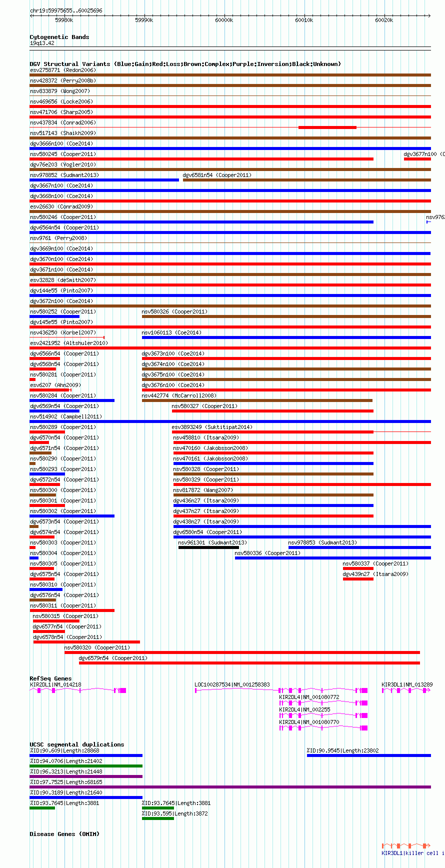This screenshot has height=868, width=445.
Task: Click transcript KIR2DL4|NM_001080770
Action: 323,727
